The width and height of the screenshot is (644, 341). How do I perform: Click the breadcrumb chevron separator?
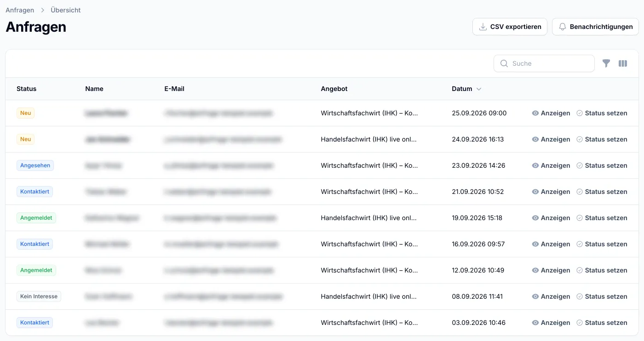pos(42,10)
